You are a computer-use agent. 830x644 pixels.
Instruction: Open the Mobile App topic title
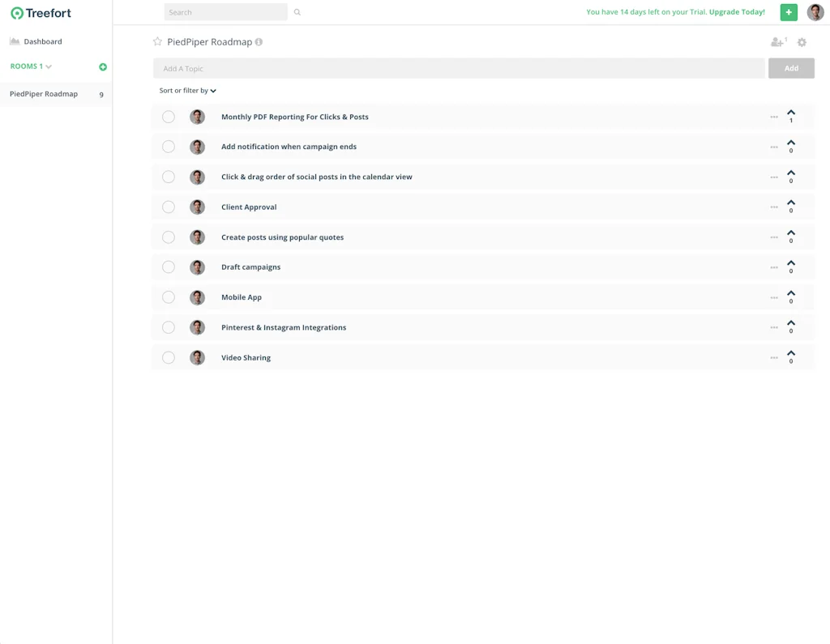tap(242, 297)
